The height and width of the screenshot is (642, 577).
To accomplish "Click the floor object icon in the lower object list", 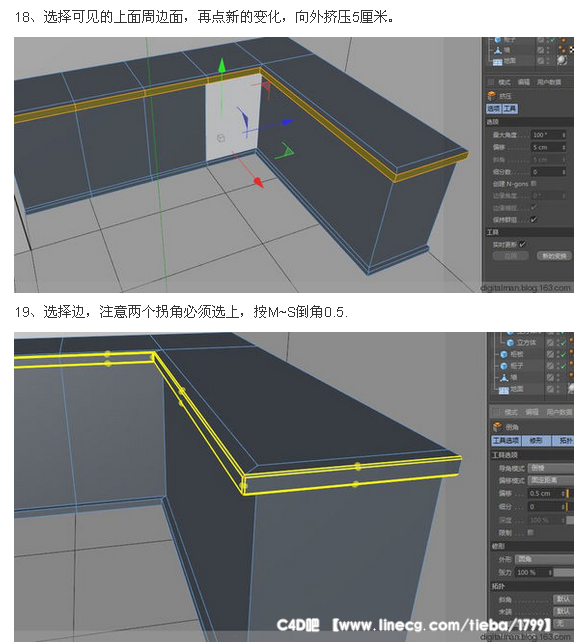I will [504, 389].
